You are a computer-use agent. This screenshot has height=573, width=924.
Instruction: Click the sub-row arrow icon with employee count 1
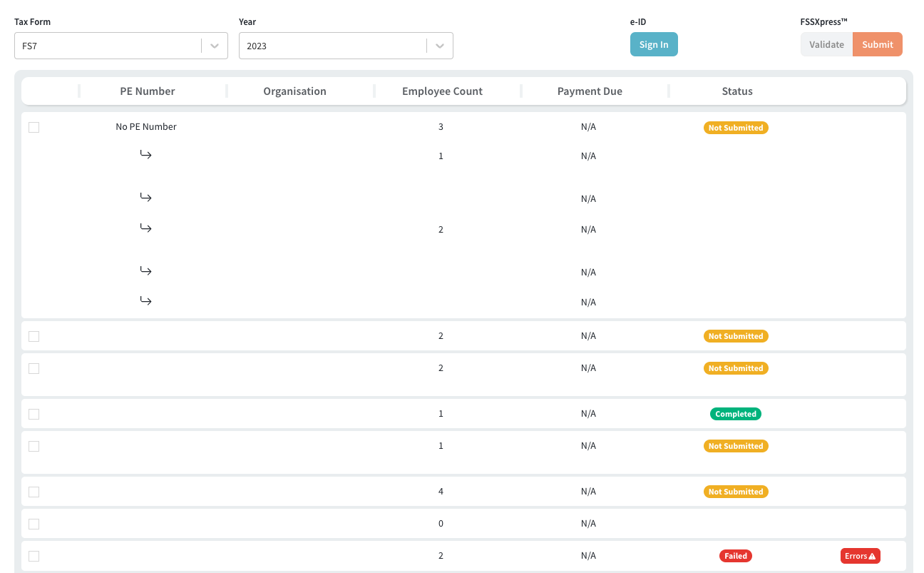pos(145,155)
